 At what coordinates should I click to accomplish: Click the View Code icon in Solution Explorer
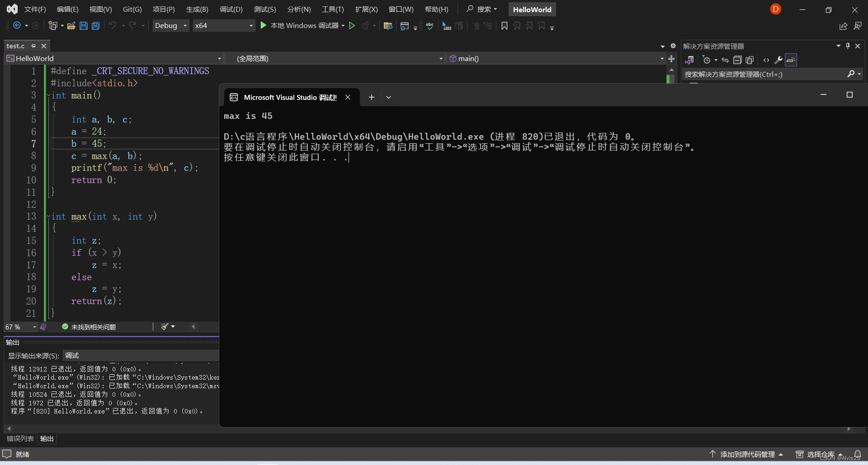(765, 60)
